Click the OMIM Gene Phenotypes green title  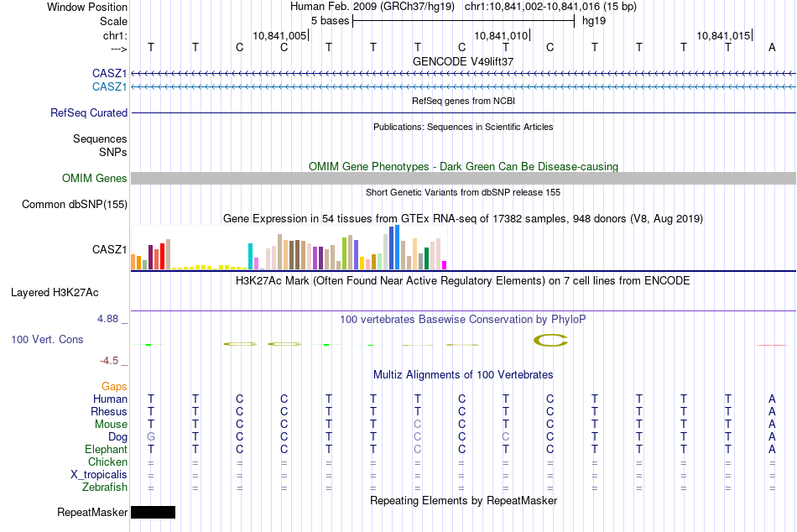click(x=463, y=166)
